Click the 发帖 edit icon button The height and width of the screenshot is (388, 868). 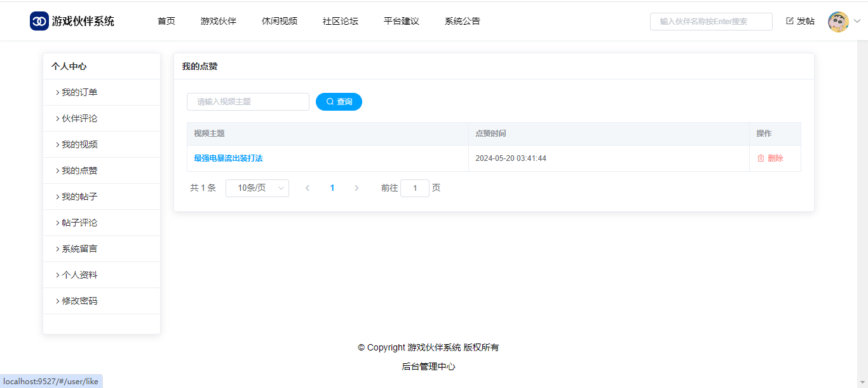pyautogui.click(x=800, y=21)
